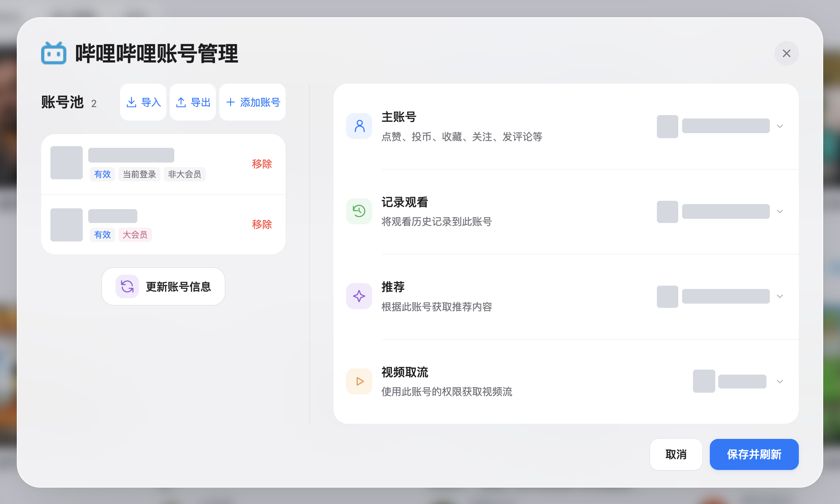Remove the account tagged 当前登录
The image size is (840, 504).
pyautogui.click(x=262, y=164)
